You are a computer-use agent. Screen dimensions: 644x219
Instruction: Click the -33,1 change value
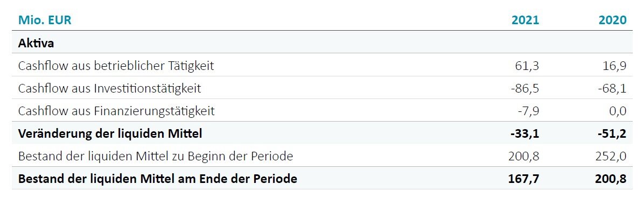(524, 133)
